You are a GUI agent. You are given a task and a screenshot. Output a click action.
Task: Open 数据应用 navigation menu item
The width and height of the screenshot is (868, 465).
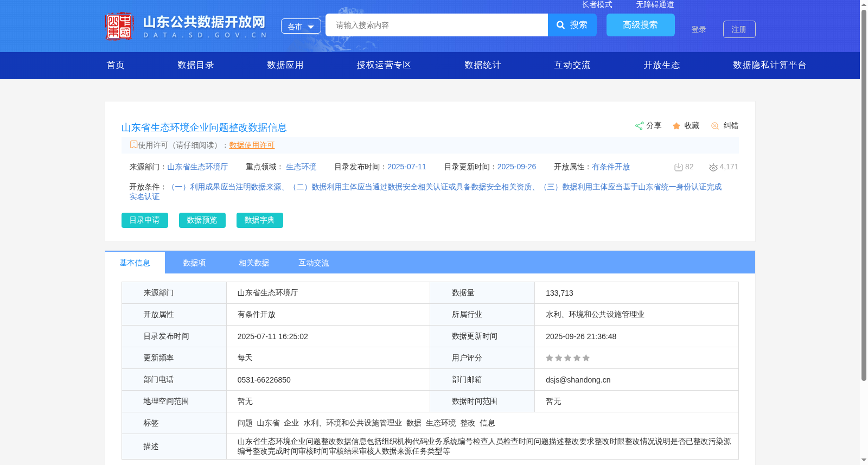point(285,65)
